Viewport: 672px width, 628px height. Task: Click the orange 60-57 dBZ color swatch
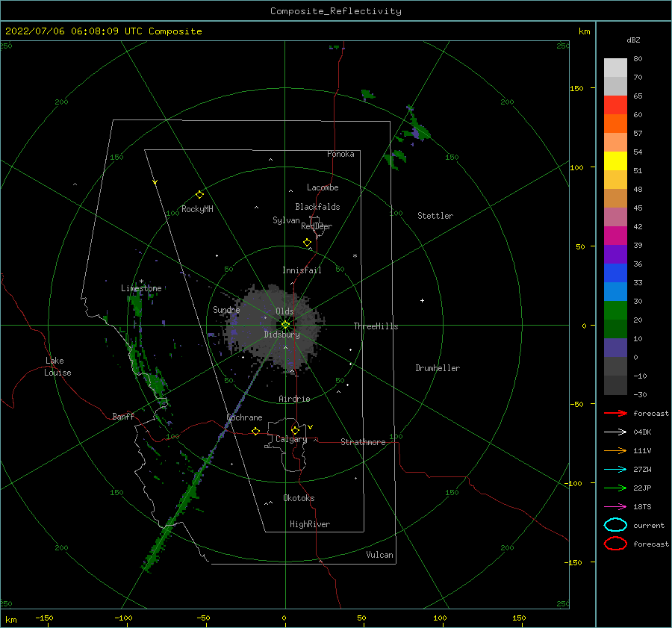(615, 123)
